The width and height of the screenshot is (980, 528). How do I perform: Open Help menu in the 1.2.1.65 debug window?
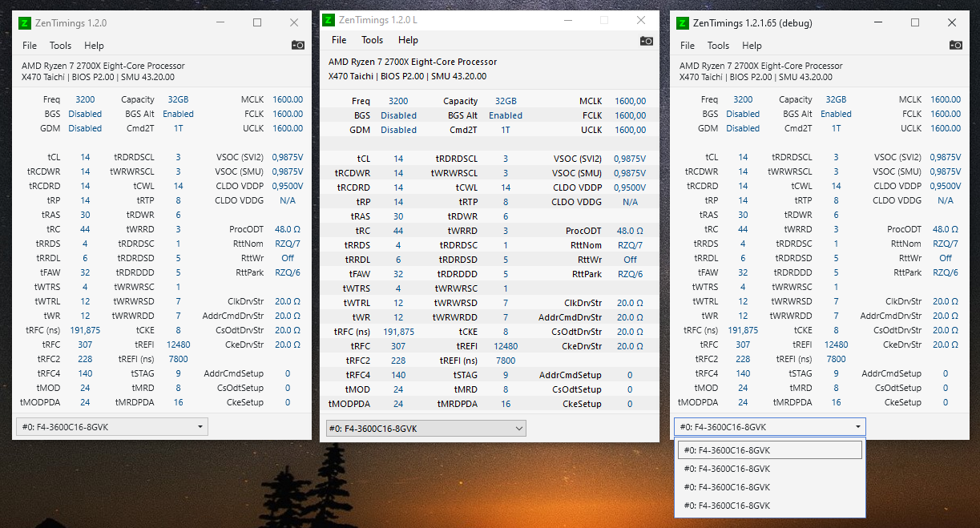(752, 46)
